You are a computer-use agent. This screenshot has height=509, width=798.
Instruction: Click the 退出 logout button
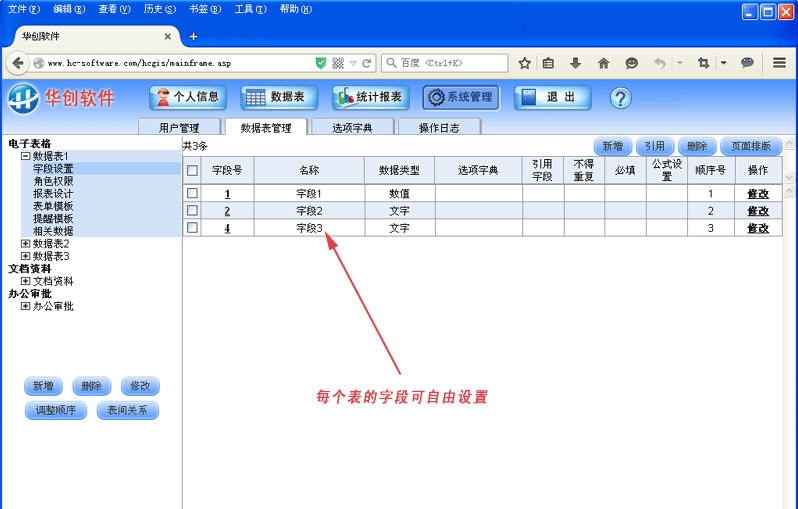(553, 97)
